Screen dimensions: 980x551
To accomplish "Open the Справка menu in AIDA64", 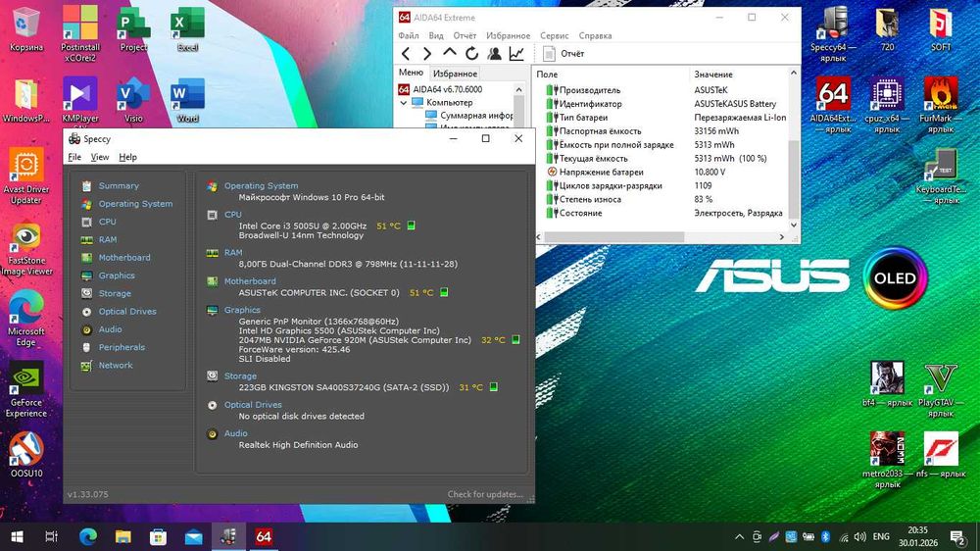I will [x=595, y=35].
